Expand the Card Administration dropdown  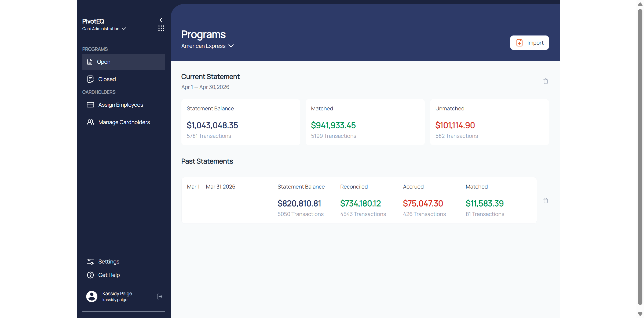pos(104,29)
